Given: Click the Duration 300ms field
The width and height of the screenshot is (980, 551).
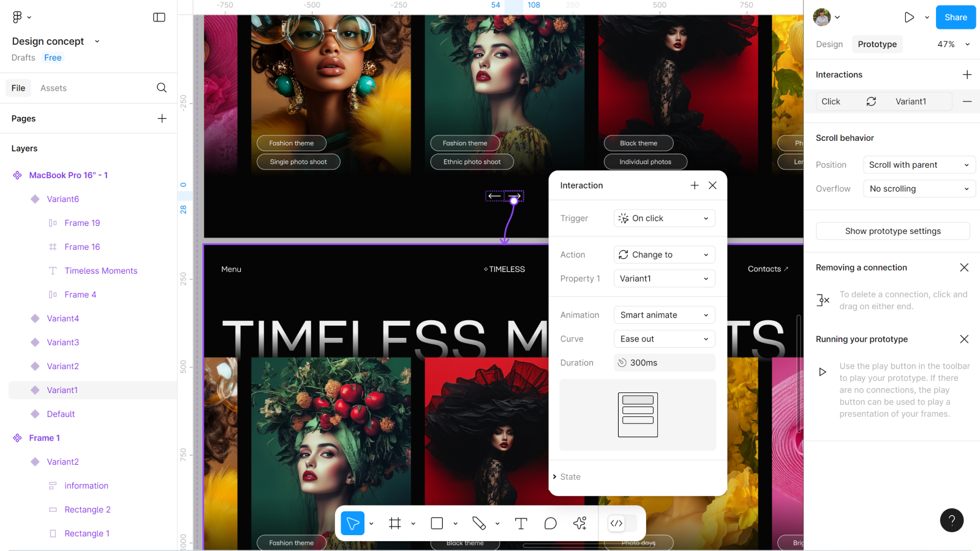Looking at the screenshot, I should [664, 363].
